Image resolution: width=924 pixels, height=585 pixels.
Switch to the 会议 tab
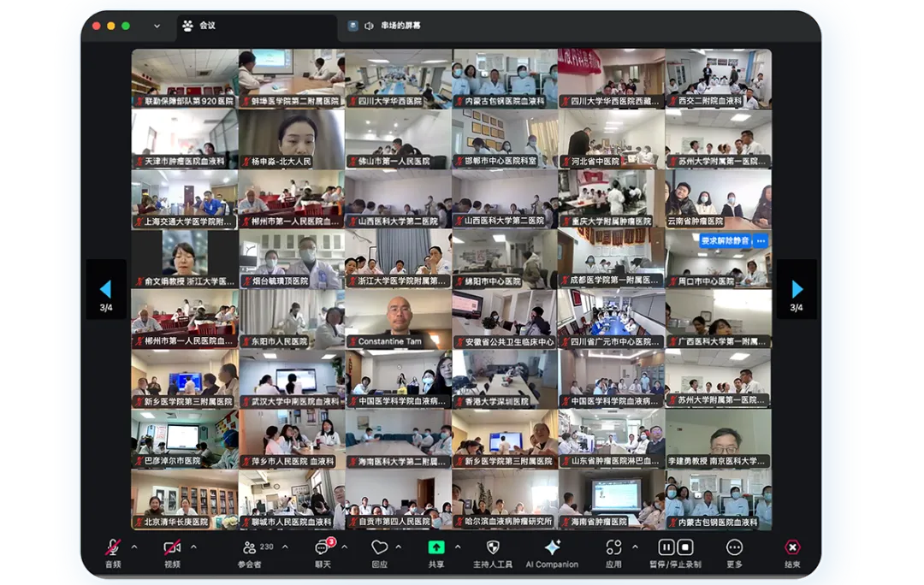tap(207, 26)
